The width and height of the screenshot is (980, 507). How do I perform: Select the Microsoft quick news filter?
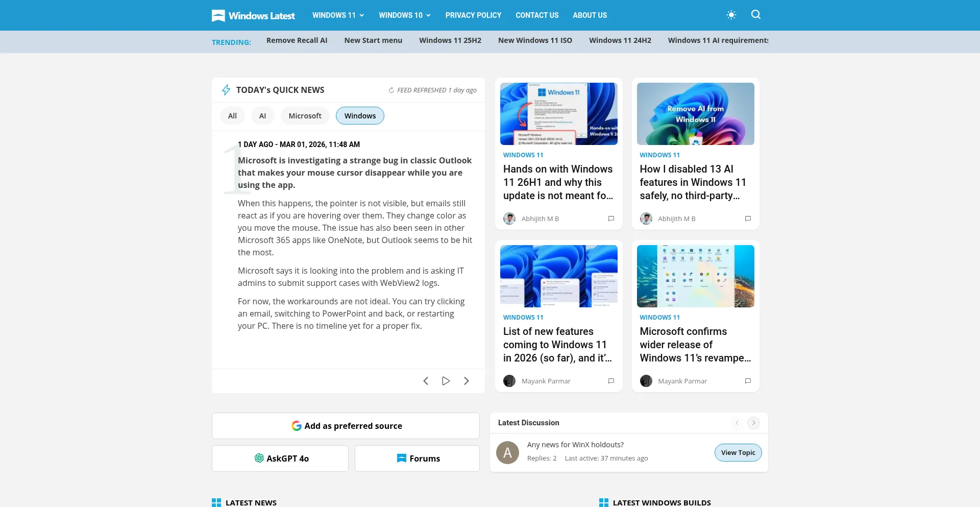coord(305,116)
